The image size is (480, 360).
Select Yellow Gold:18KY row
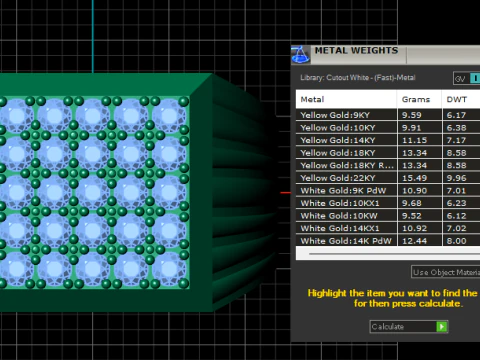(388, 153)
